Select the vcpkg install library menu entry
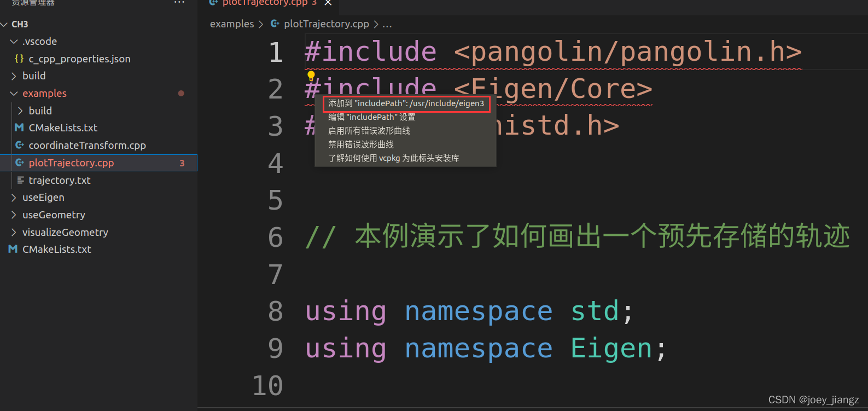This screenshot has width=868, height=411. 406,158
